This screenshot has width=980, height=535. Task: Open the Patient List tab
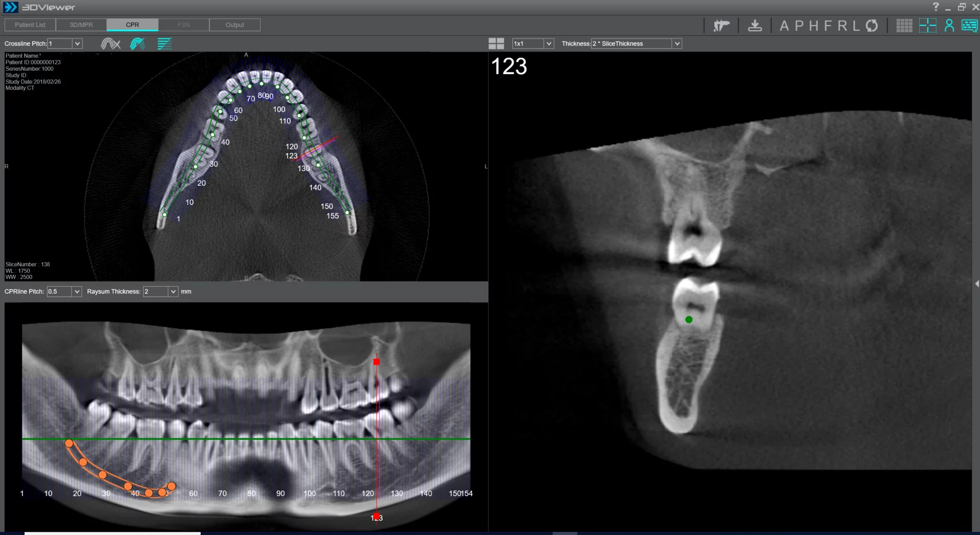(30, 25)
